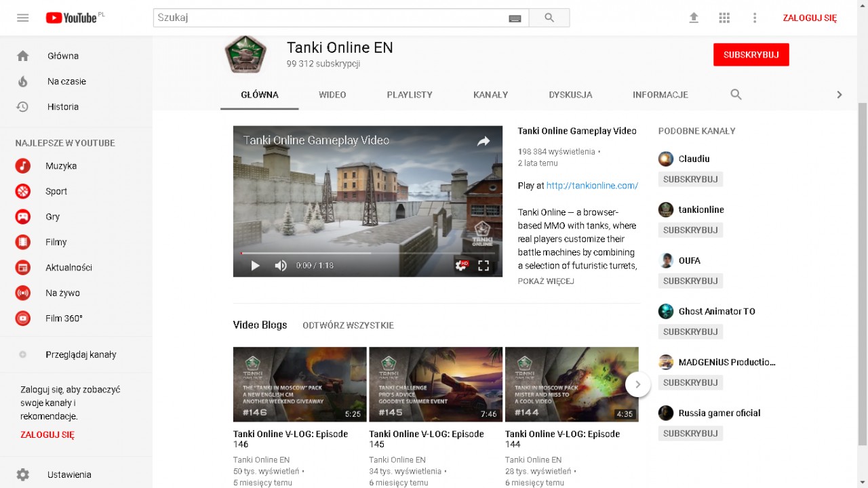Open the Episode 145 thumbnail

(x=435, y=384)
